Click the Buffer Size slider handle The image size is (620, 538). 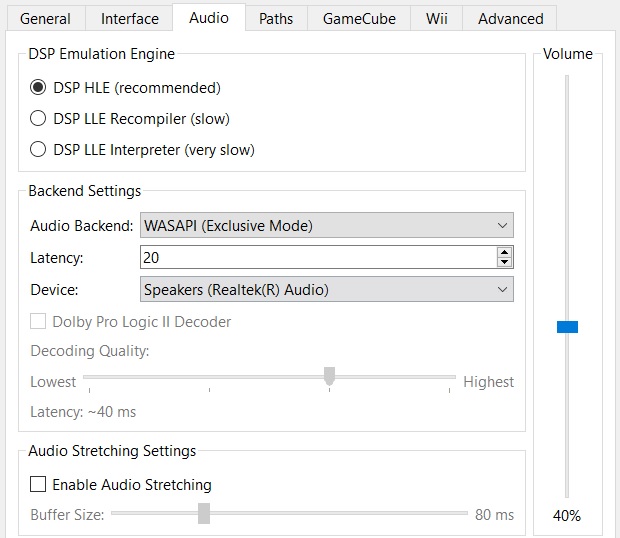click(204, 513)
